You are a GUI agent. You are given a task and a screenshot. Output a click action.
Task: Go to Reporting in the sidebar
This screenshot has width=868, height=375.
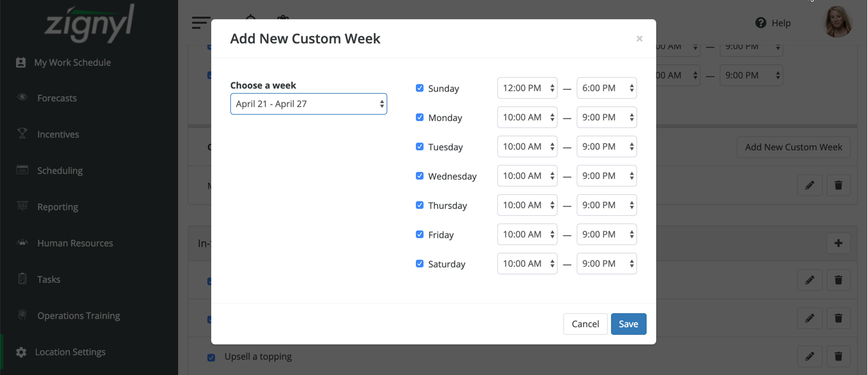57,207
